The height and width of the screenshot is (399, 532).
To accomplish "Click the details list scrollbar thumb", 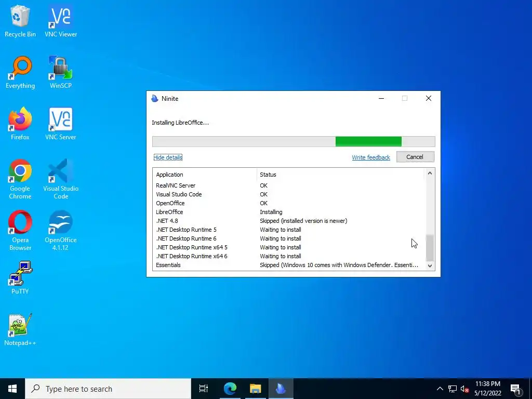I will [430, 248].
